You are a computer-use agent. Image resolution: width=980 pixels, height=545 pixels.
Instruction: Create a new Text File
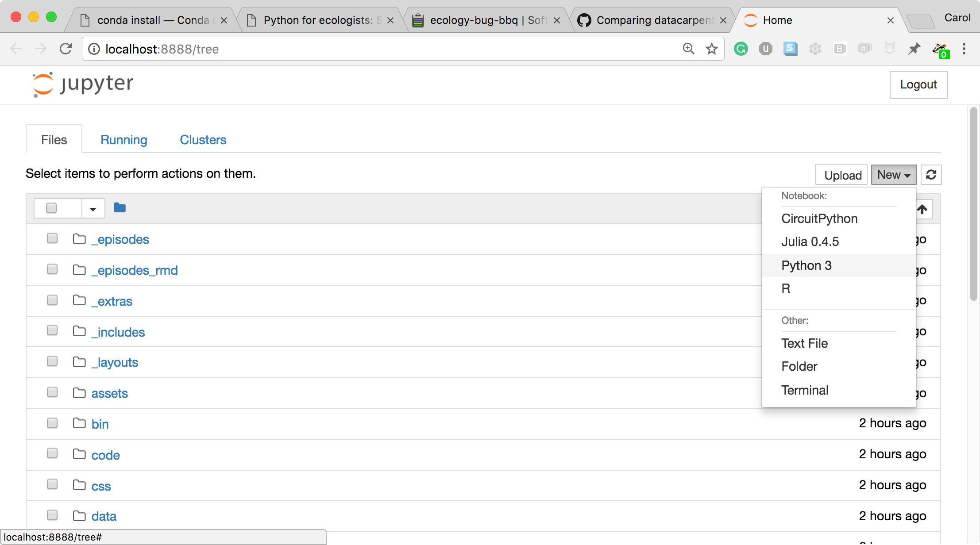click(804, 343)
